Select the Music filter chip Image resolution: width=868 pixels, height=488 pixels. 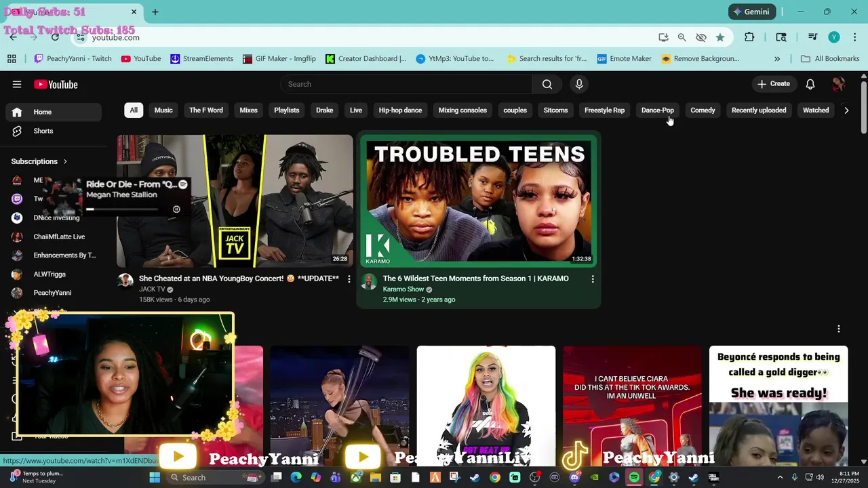point(163,110)
